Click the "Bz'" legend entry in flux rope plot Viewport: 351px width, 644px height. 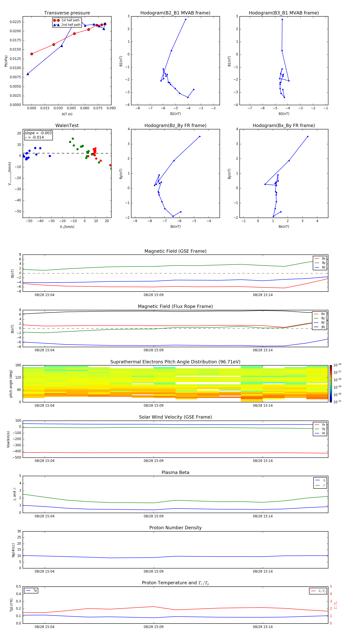320,323
